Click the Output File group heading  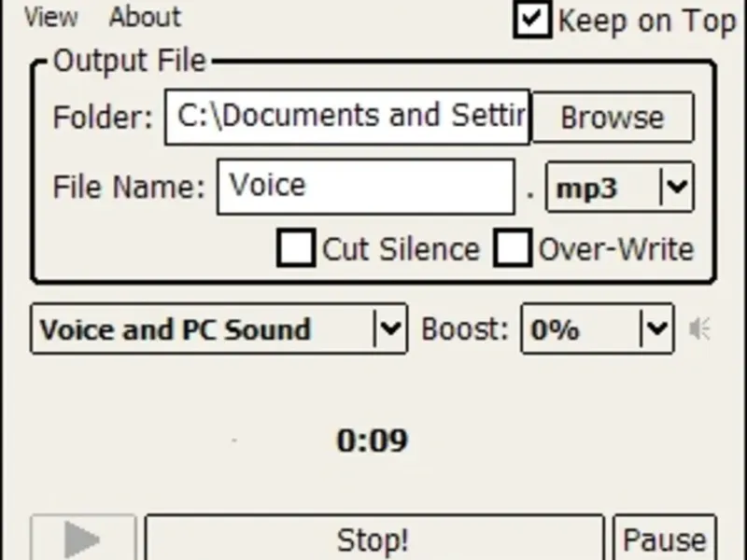(129, 62)
